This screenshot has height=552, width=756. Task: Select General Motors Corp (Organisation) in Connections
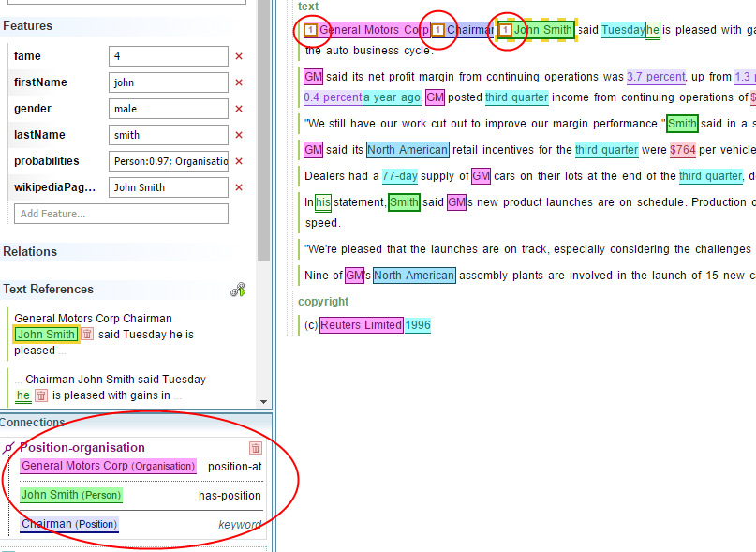click(108, 466)
